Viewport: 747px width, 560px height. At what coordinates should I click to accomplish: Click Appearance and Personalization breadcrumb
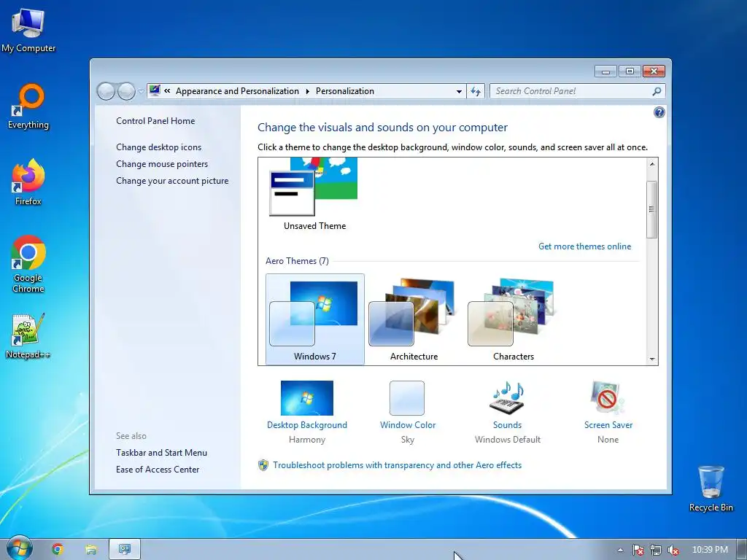coord(237,91)
